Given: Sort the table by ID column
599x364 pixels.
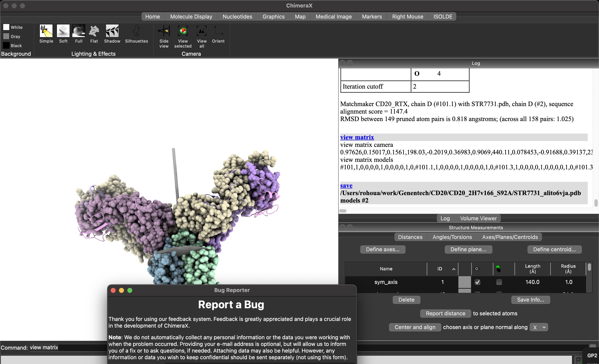Looking at the screenshot, I should click(439, 269).
